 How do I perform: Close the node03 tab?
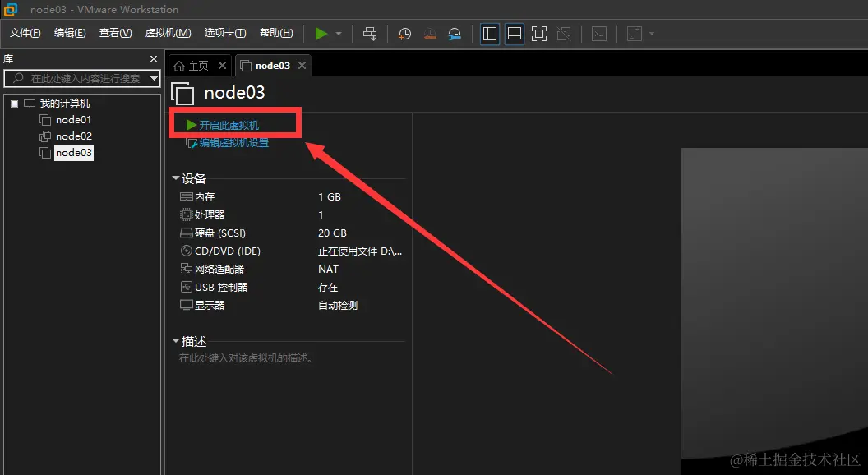click(302, 65)
